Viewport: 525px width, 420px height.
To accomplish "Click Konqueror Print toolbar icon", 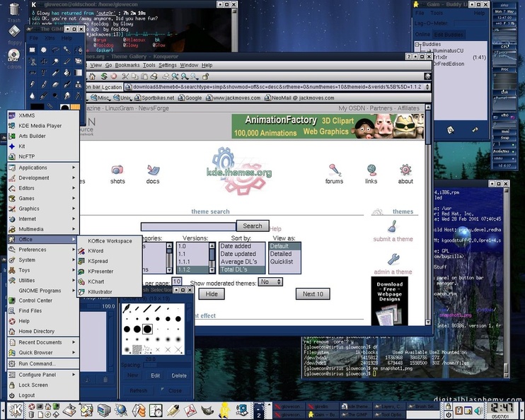I will [154, 76].
